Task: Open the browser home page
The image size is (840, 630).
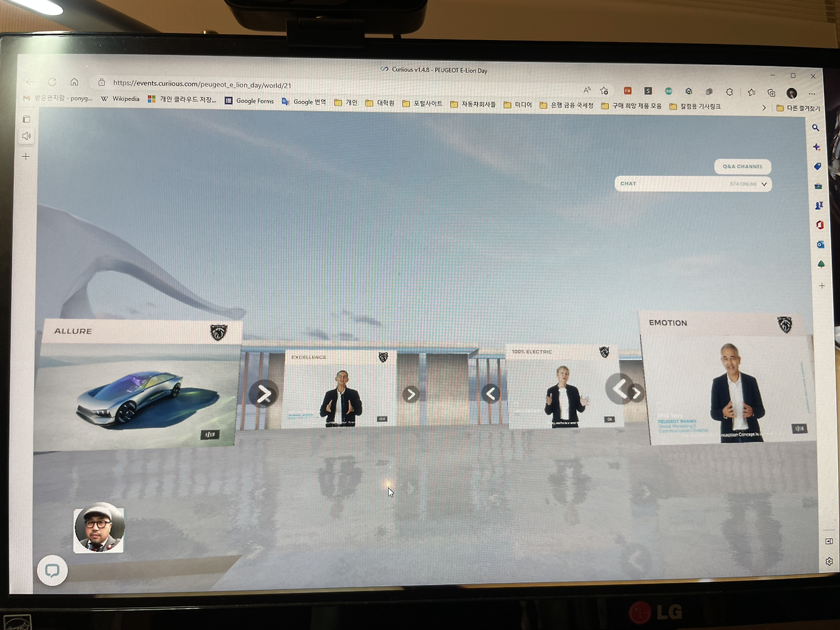Action: [x=74, y=82]
